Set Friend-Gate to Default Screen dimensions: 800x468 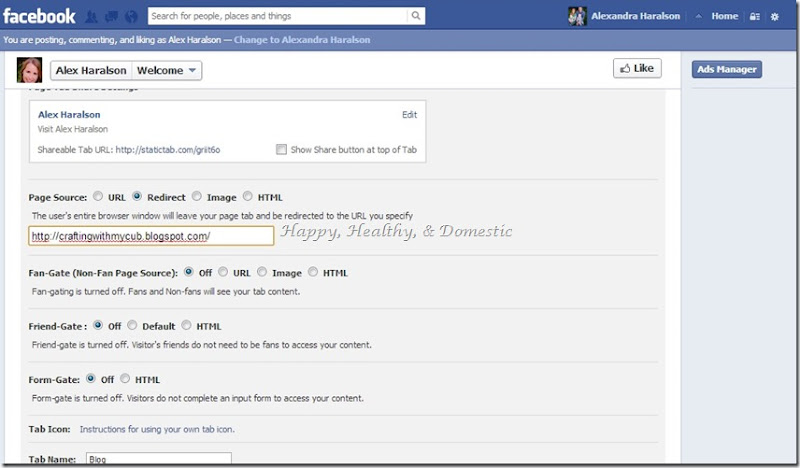tap(132, 325)
